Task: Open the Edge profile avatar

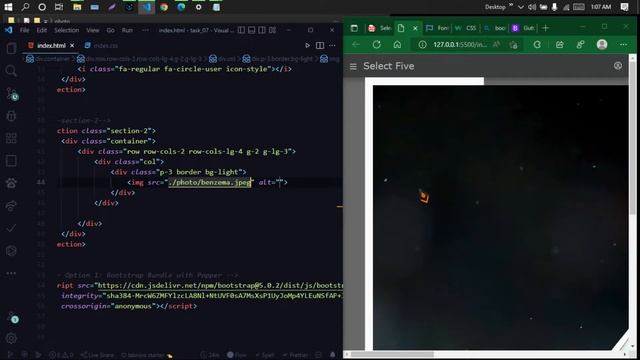Action: tap(602, 44)
